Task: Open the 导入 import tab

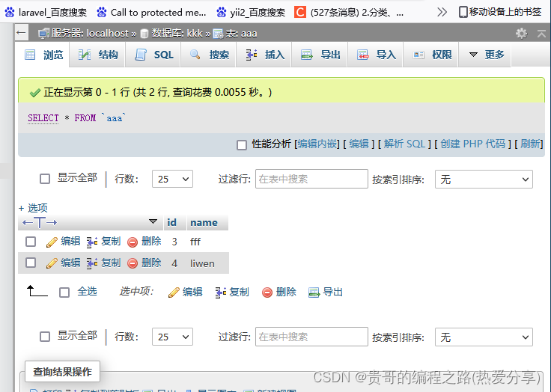Action: click(376, 55)
